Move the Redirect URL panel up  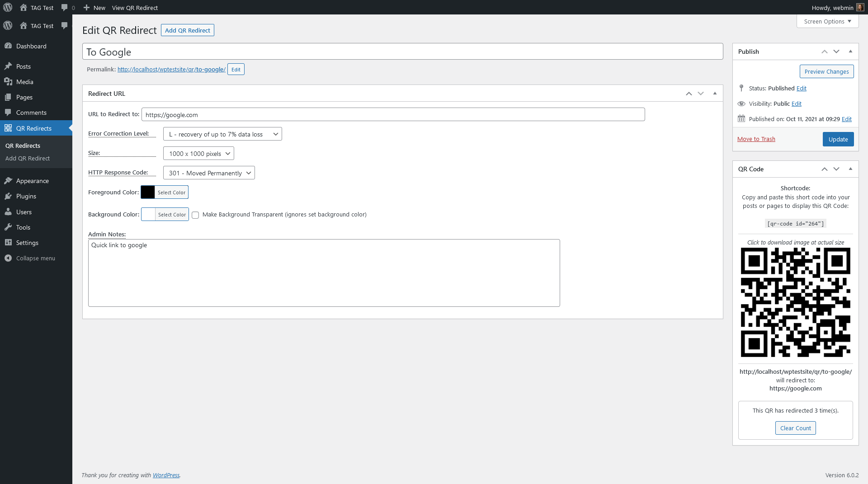tap(689, 94)
